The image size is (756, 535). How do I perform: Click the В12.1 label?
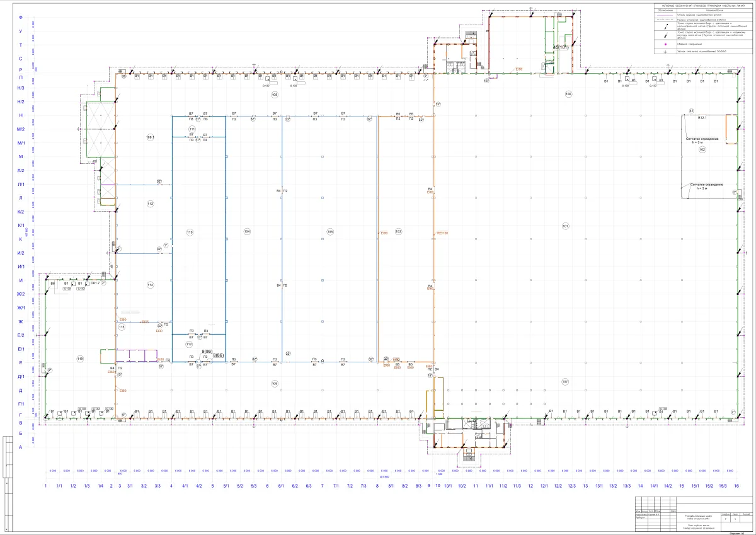click(x=702, y=117)
